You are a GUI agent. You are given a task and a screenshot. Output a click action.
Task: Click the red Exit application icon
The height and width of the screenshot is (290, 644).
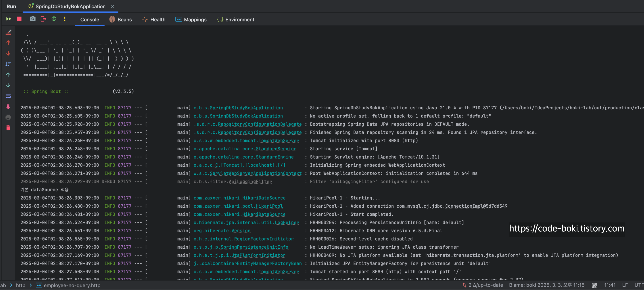[x=43, y=19]
